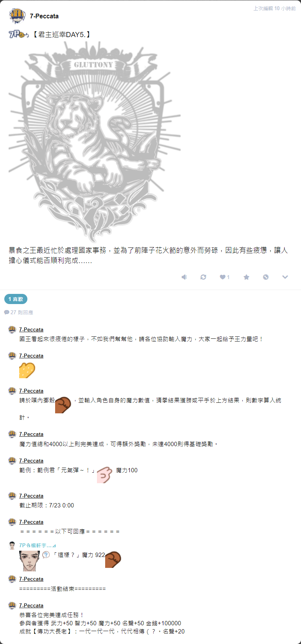Screen dimensions: 301x644
Task: Click the 27 則回應 replies label
Action: click(19, 312)
